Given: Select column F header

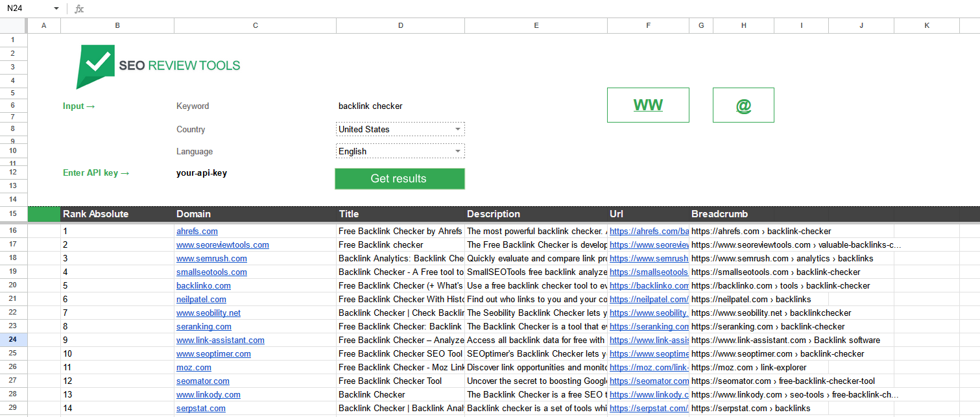Looking at the screenshot, I should [x=648, y=25].
